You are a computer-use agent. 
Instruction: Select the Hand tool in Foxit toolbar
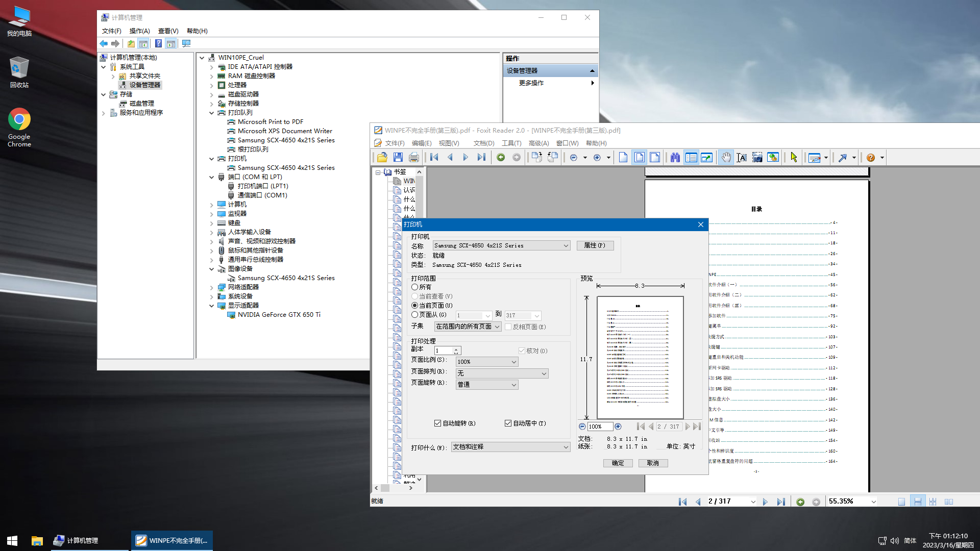click(x=726, y=158)
